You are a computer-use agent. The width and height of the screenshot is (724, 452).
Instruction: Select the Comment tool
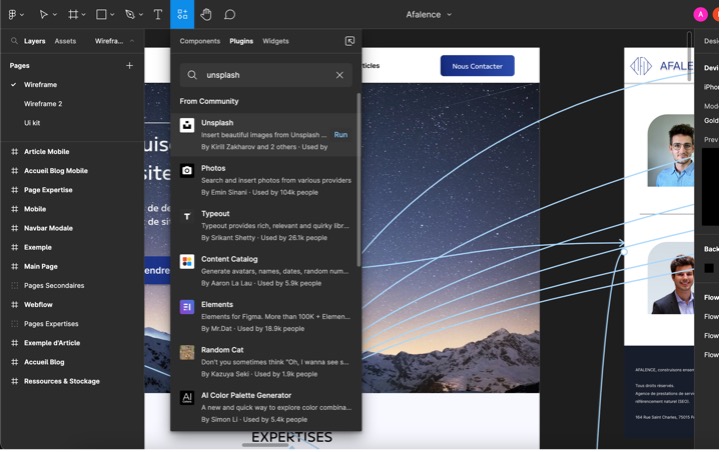(x=229, y=15)
